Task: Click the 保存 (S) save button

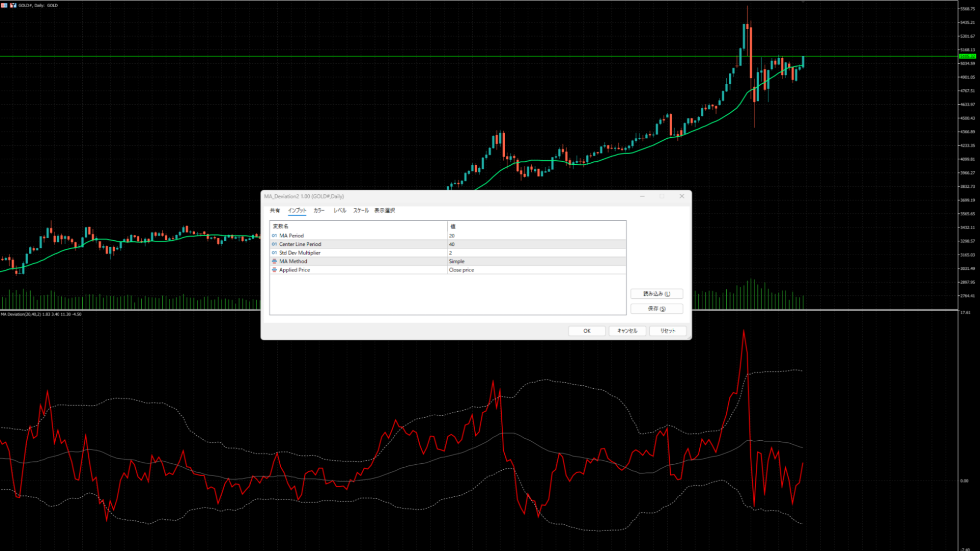Action: pos(656,309)
